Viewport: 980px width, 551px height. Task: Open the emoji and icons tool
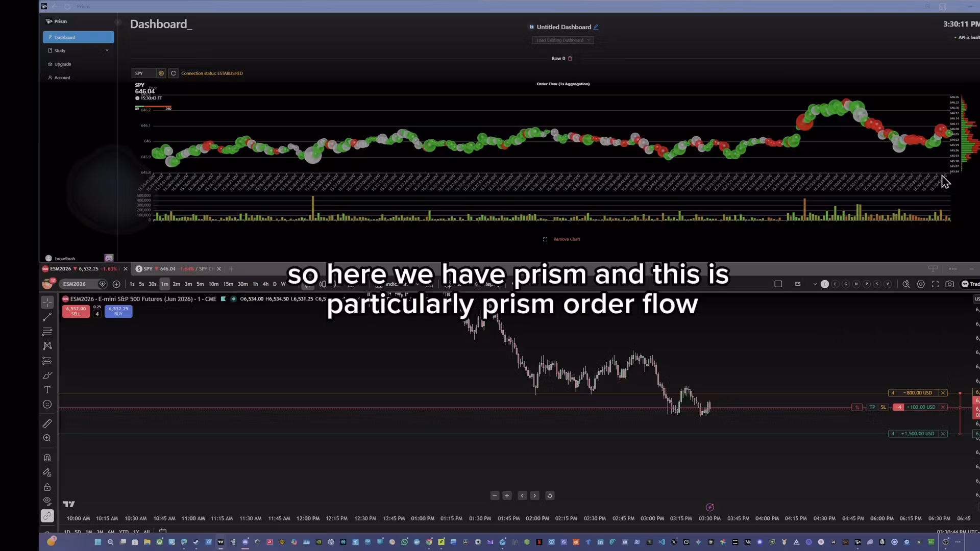click(x=47, y=405)
